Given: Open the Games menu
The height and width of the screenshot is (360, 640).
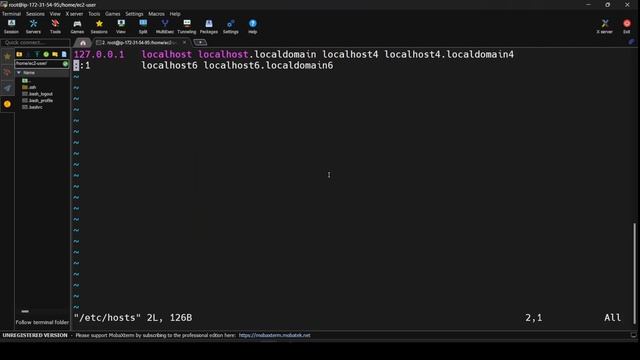Looking at the screenshot, I should pyautogui.click(x=113, y=14).
